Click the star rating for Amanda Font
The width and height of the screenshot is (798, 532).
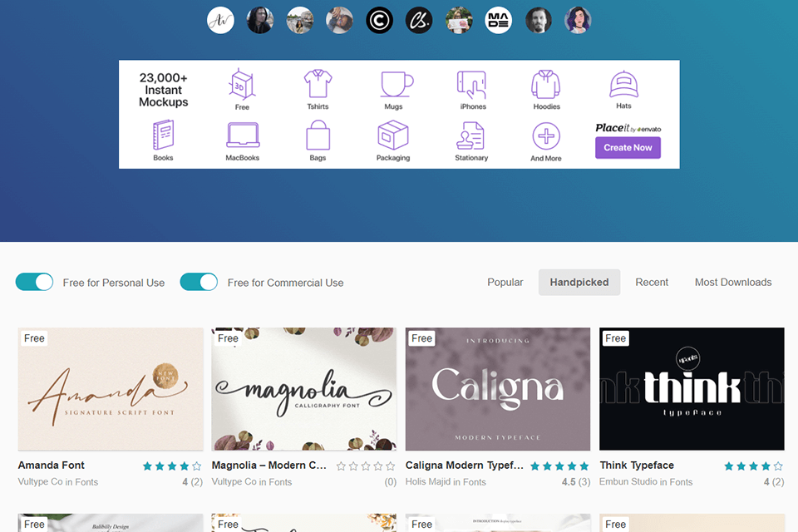172,465
